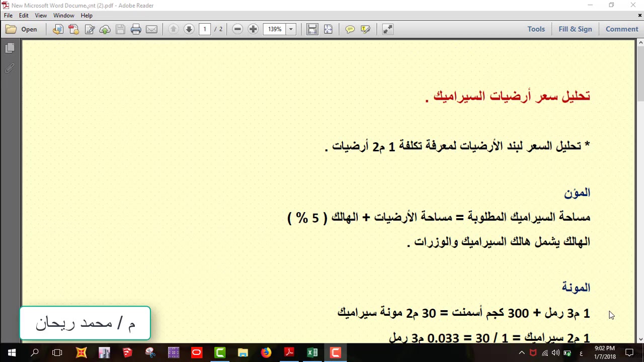Screen dimensions: 644x362
Task: Click the page number input field
Action: 205,29
